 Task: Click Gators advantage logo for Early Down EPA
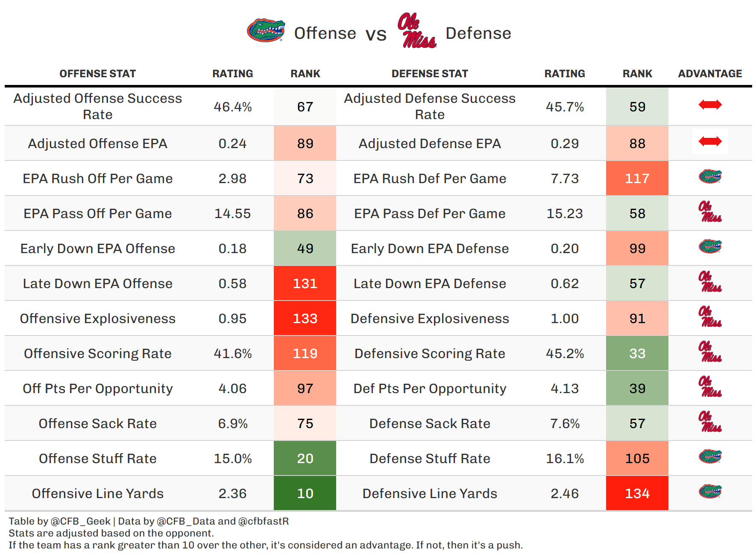tap(710, 246)
